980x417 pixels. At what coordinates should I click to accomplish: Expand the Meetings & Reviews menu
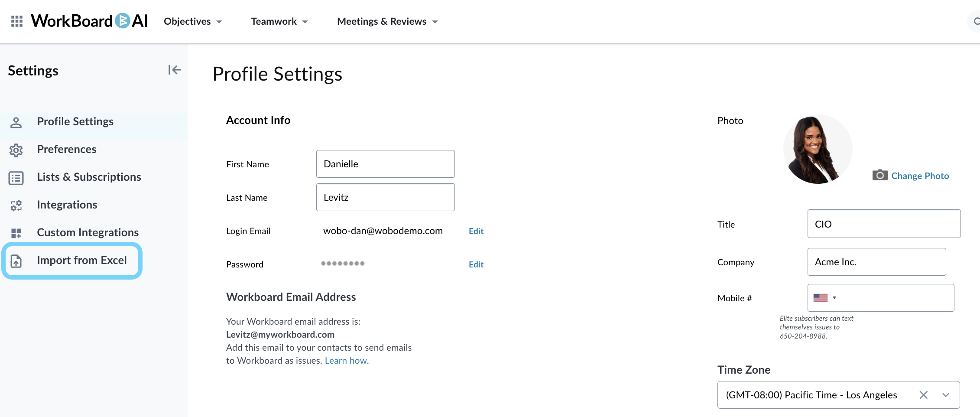pos(388,21)
